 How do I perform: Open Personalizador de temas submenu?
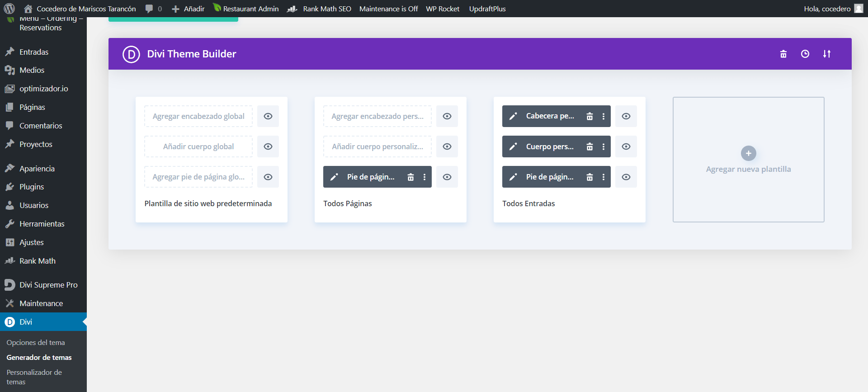34,377
